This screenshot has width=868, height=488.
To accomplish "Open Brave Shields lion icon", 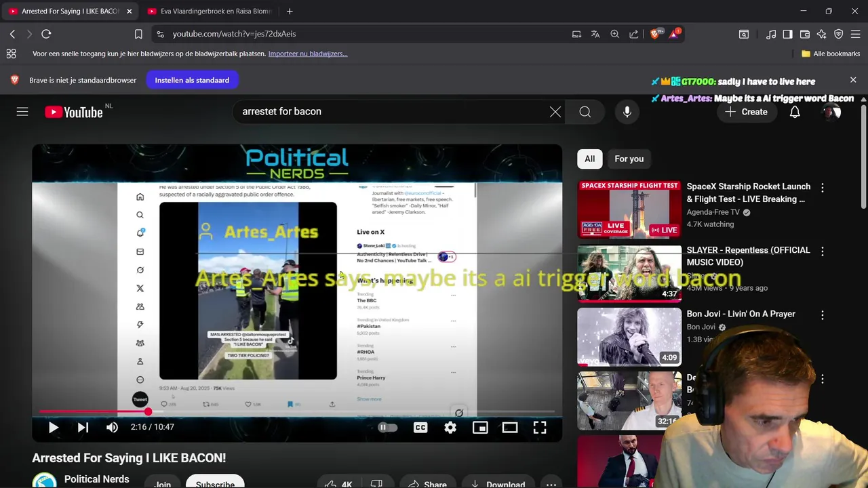I will (x=655, y=34).
